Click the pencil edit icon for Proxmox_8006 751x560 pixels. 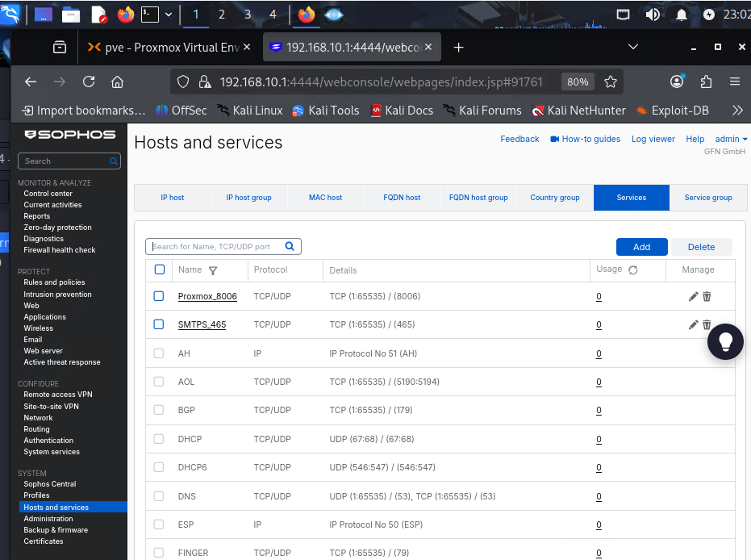[693, 297]
